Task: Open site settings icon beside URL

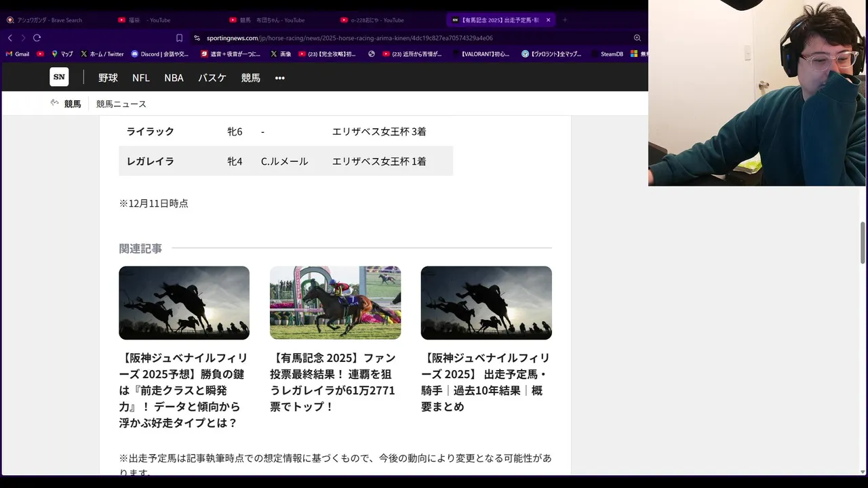Action: coord(197,38)
